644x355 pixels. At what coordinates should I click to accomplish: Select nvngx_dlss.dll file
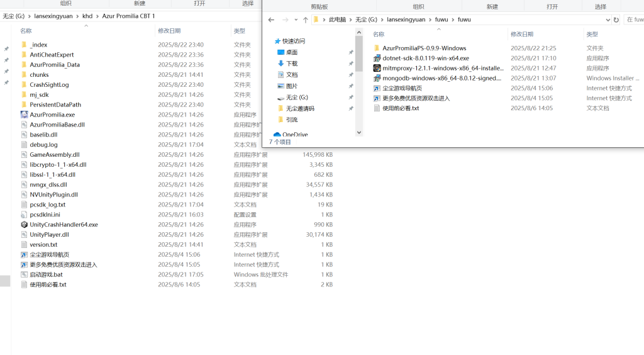click(x=48, y=184)
